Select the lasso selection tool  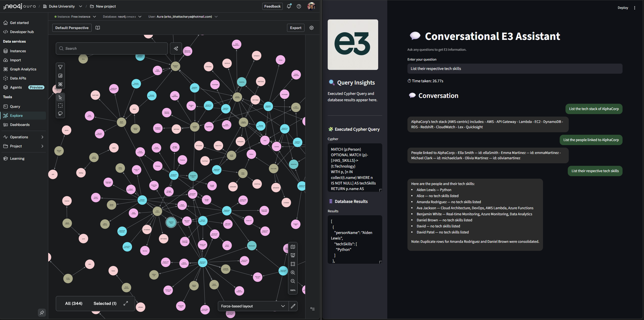[60, 114]
